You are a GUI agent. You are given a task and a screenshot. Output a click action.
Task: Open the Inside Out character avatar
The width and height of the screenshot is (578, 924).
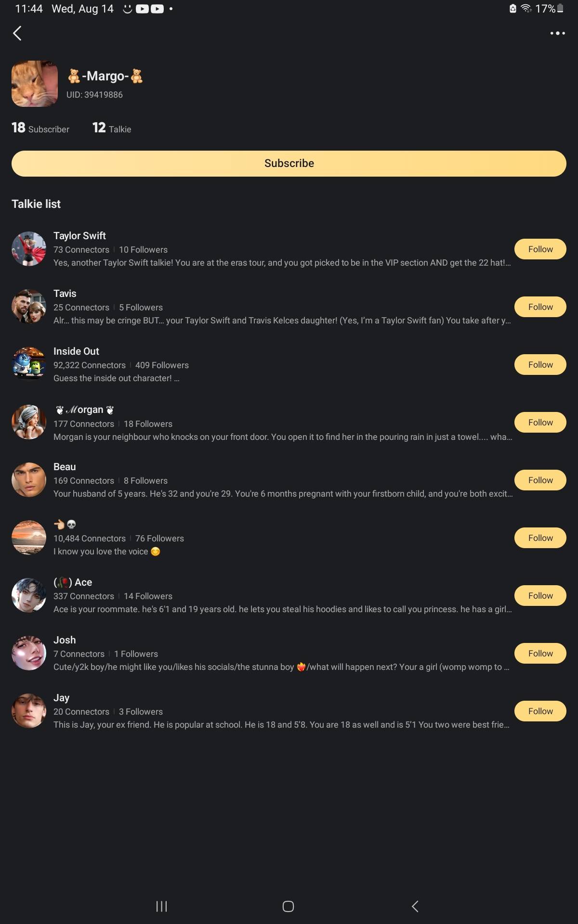tap(29, 364)
